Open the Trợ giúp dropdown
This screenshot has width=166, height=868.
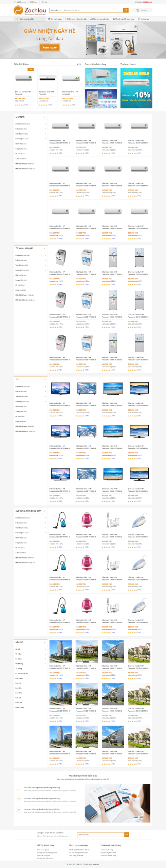coord(45,2)
